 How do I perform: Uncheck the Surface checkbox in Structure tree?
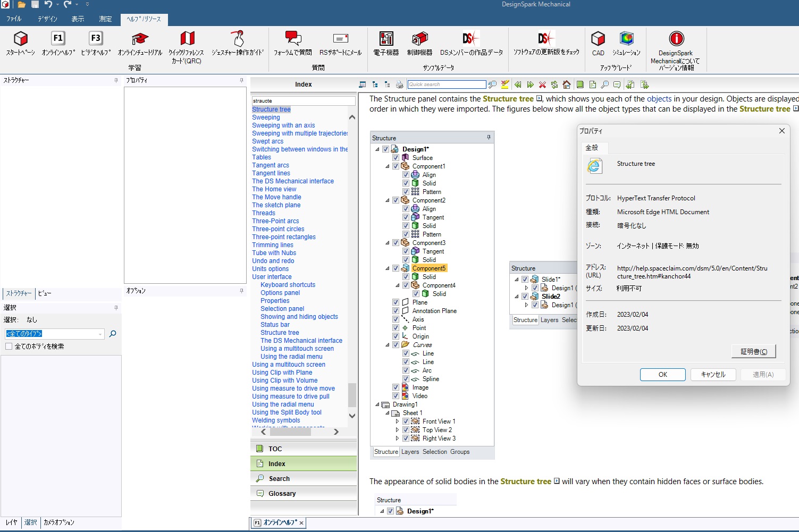click(396, 158)
